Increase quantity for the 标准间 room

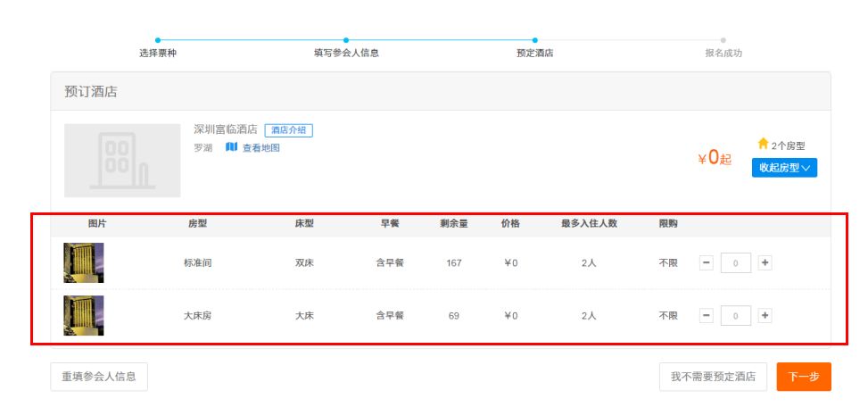[x=765, y=262]
